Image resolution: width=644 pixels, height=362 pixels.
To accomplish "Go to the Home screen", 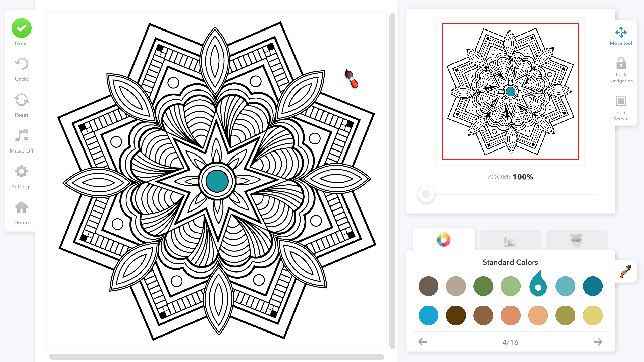I will [x=21, y=207].
